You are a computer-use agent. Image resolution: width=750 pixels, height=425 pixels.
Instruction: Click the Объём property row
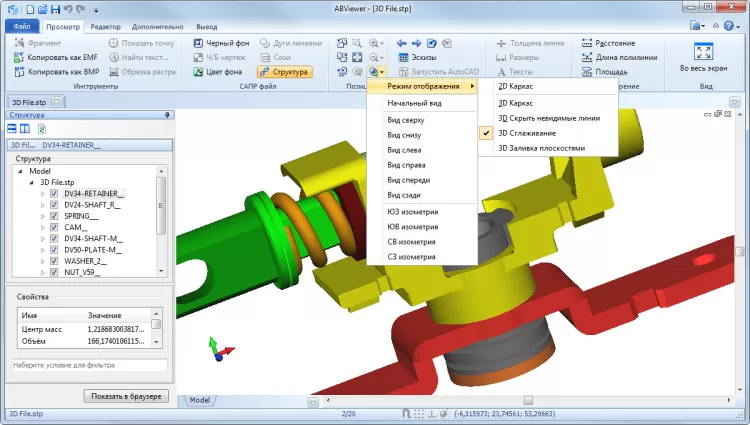pos(84,341)
